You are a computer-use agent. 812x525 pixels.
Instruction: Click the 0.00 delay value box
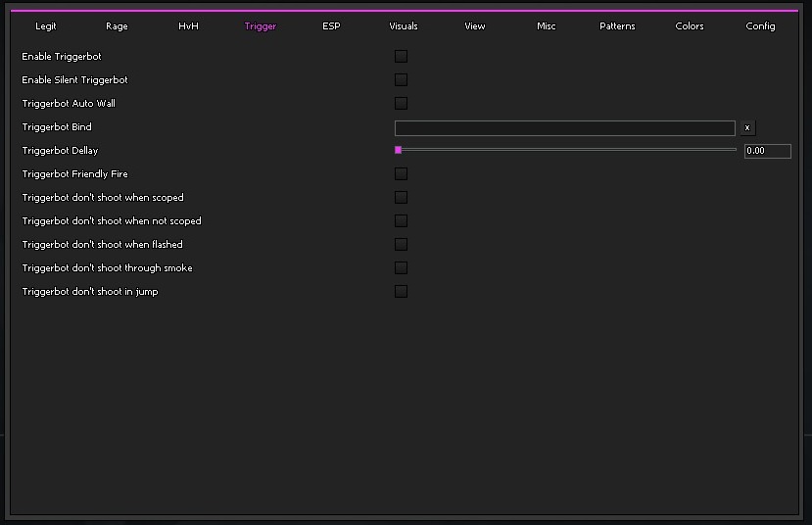pos(767,152)
